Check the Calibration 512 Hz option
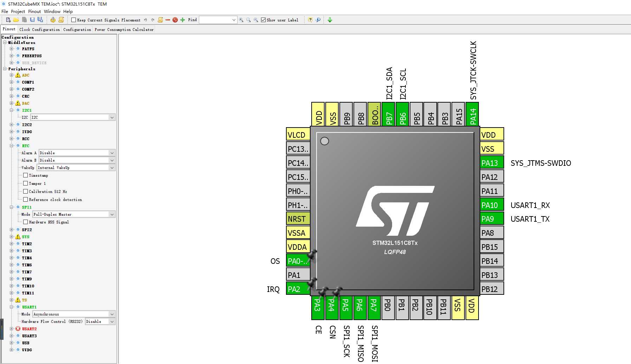Image resolution: width=631 pixels, height=364 pixels. 25,191
